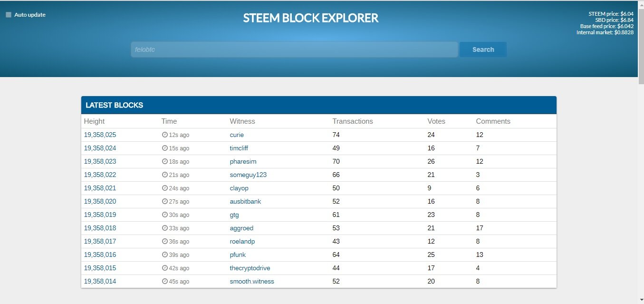Click the Votes column header
644x304 pixels.
pyautogui.click(x=436, y=121)
